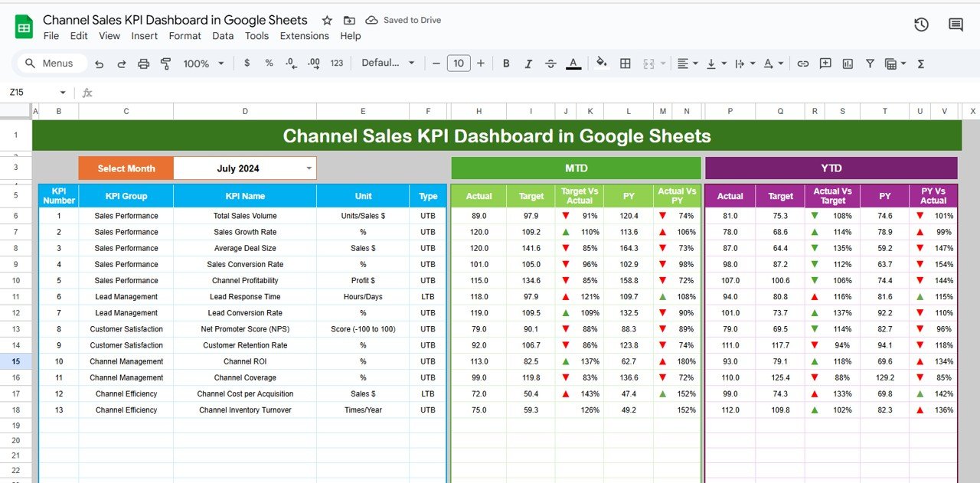This screenshot has height=483, width=980.
Task: Format selection as currency
Action: coord(247,63)
